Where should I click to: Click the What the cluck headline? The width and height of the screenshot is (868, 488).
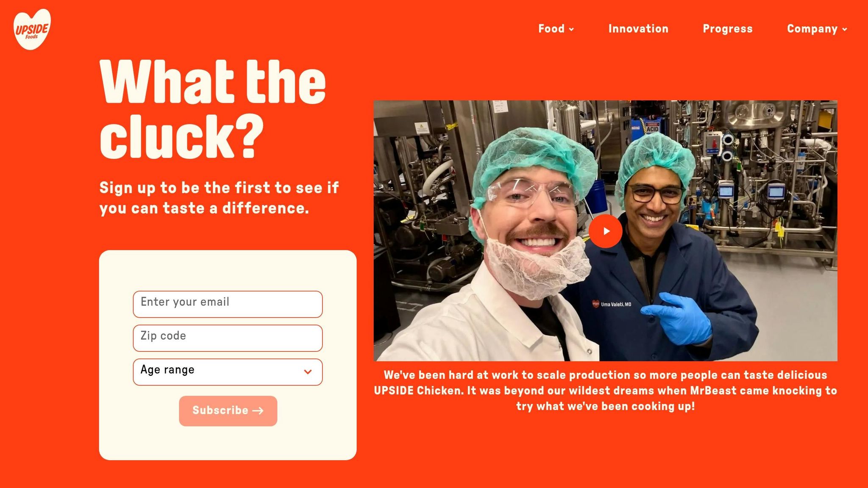pos(213,108)
